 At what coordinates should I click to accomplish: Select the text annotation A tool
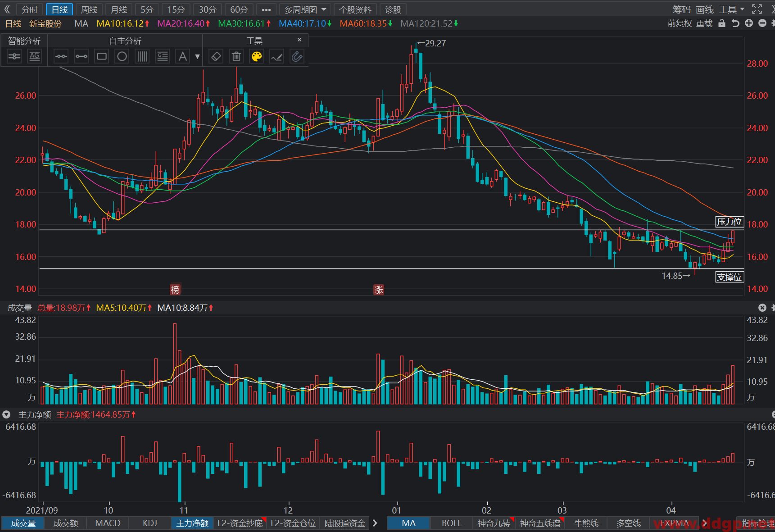pos(182,56)
